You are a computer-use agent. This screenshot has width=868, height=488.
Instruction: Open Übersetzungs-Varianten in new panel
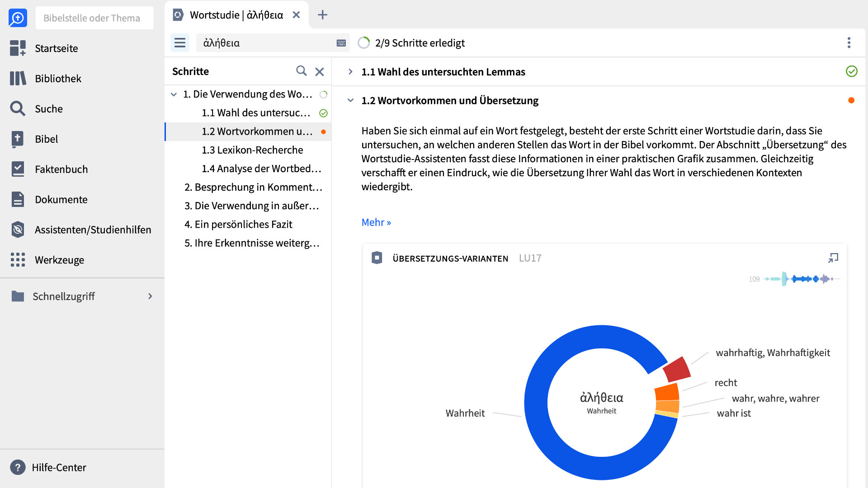click(833, 258)
